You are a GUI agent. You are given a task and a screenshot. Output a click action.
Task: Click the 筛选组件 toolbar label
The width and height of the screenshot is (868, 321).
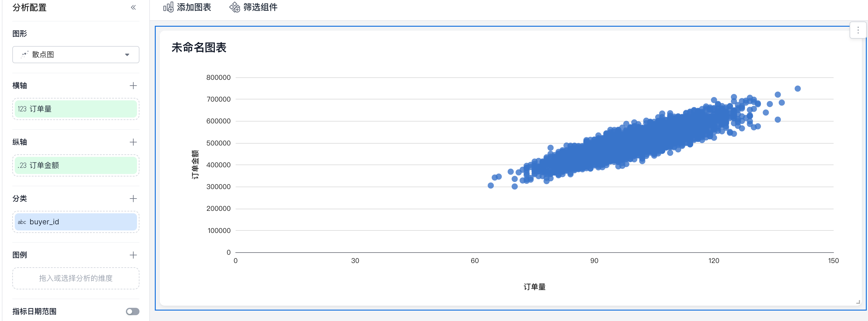(x=260, y=7)
